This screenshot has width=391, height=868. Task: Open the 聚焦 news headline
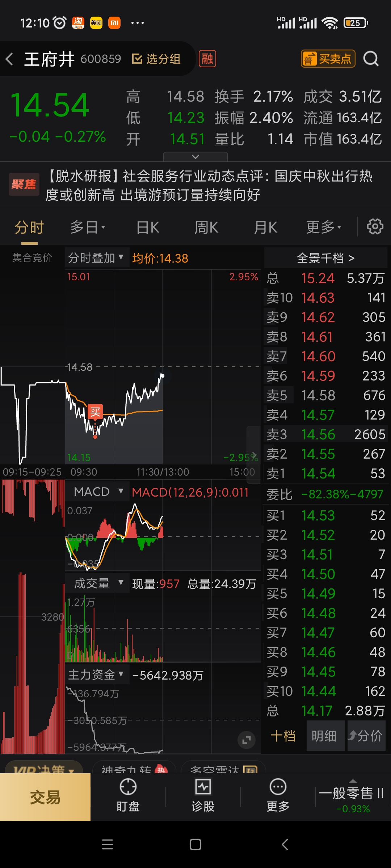coord(209,185)
